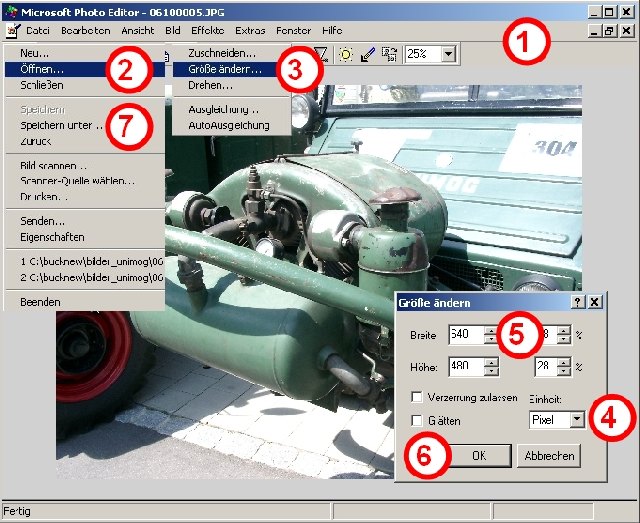Open the Einheit Pixel dropdown

point(576,420)
